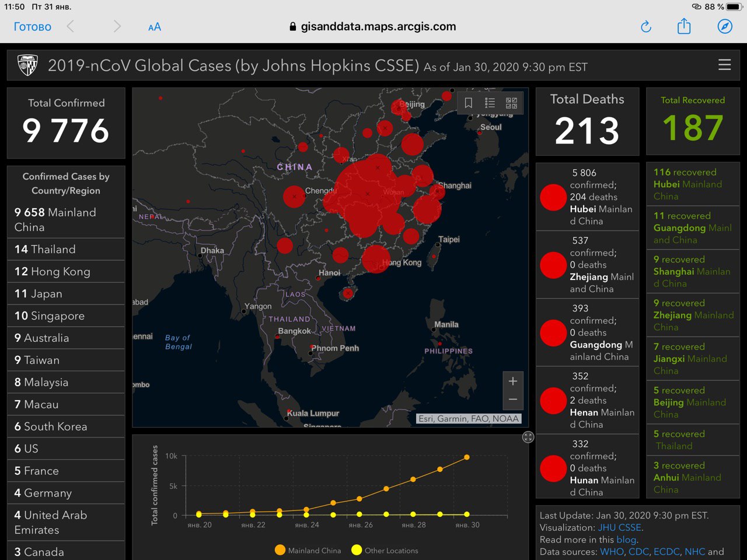
Task: Select 4 Germany row
Action: coord(66,493)
